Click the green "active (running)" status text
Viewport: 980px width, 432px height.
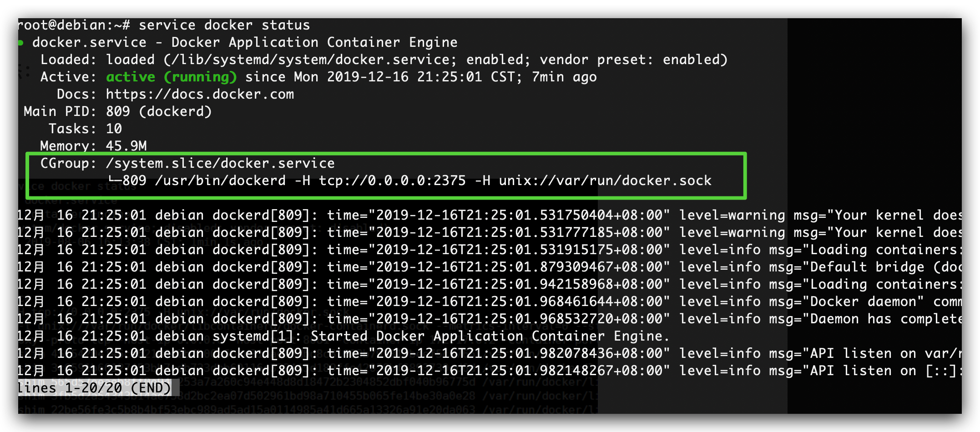coord(171,77)
